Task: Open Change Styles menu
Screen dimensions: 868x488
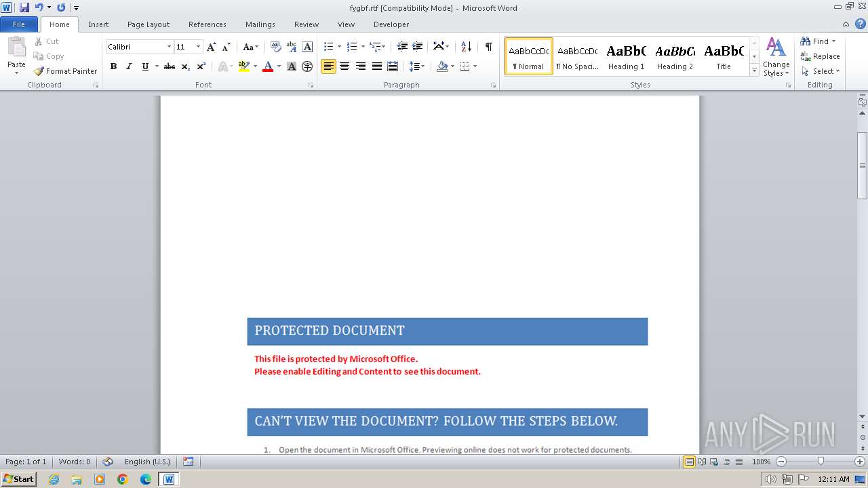Action: pyautogui.click(x=776, y=58)
